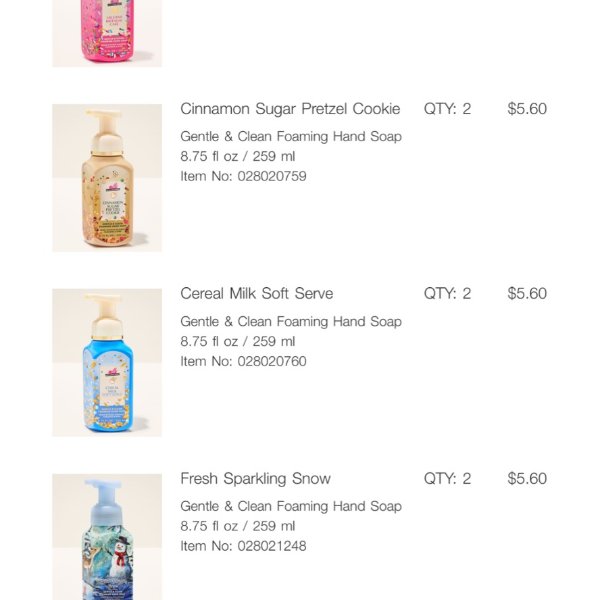Click item number 028021248
The width and height of the screenshot is (600, 600).
(243, 546)
